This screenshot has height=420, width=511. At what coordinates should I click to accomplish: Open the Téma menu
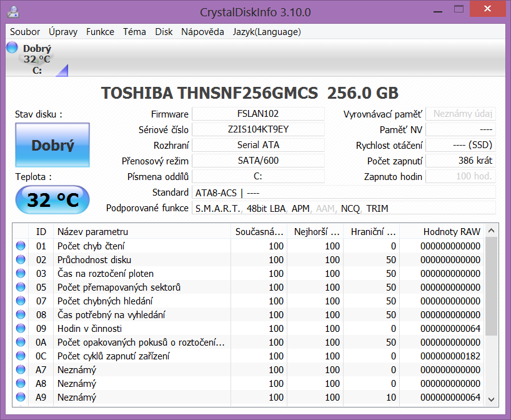coord(134,32)
